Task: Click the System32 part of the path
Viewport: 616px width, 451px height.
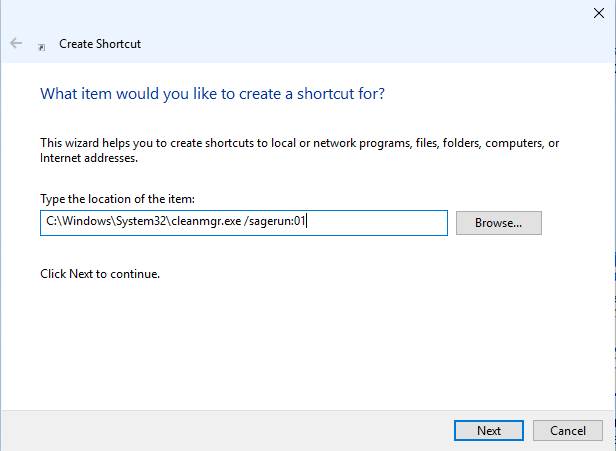Action: tap(141, 221)
